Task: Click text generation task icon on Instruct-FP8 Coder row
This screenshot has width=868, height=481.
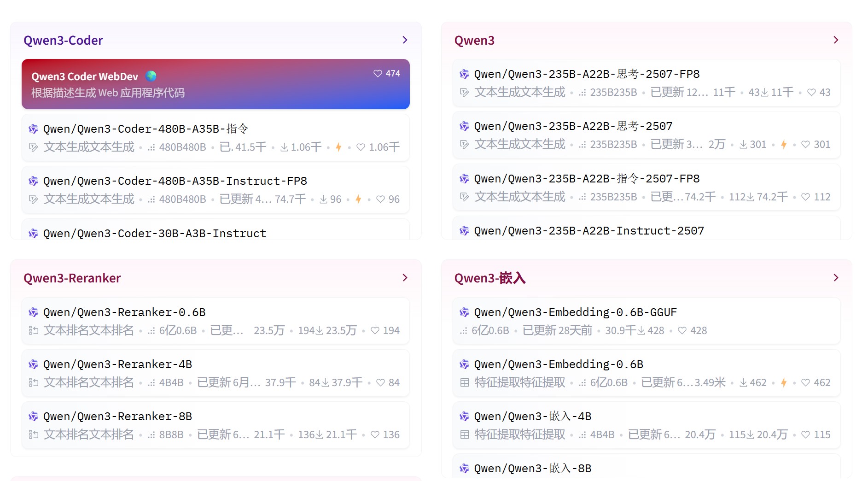Action: [33, 199]
